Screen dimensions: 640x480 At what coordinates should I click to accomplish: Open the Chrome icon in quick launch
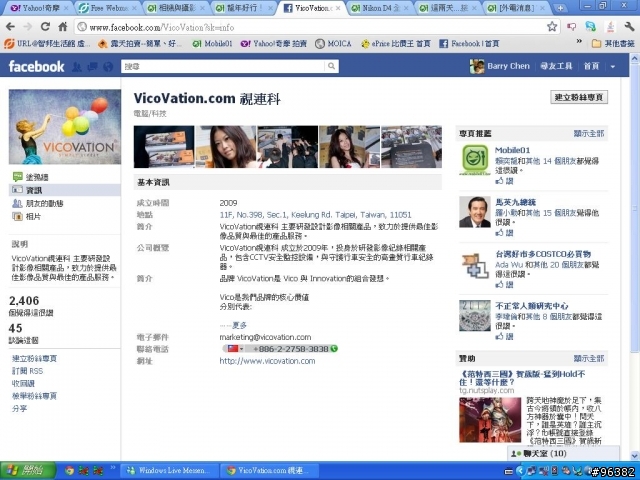tap(70, 471)
